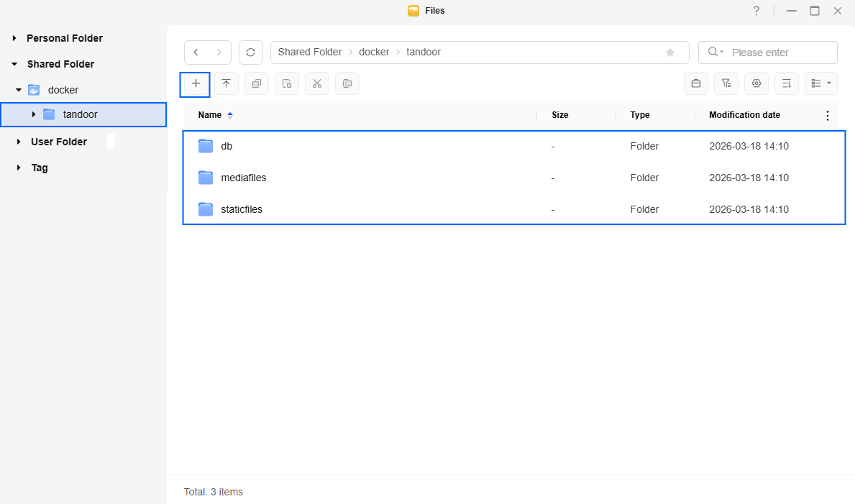Click the Upload toolbar icon
Screen dimensions: 855x504
coord(226,84)
